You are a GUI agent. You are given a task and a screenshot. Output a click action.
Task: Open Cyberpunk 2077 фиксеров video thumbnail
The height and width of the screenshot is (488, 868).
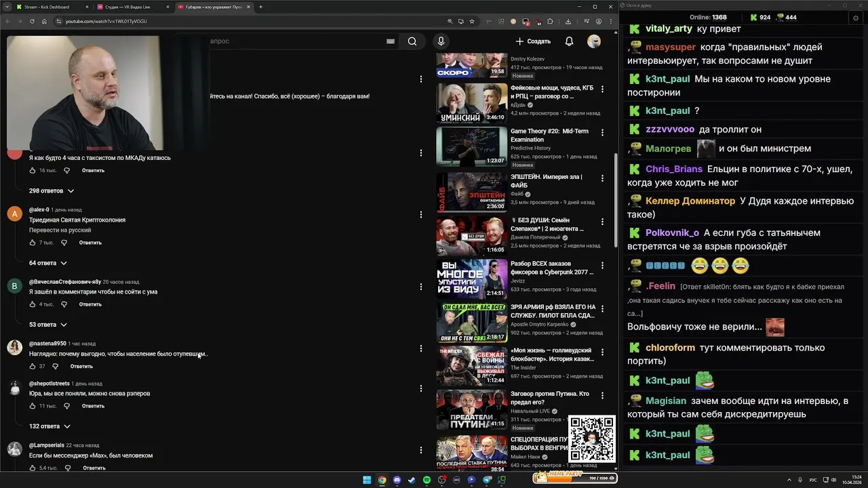click(471, 279)
